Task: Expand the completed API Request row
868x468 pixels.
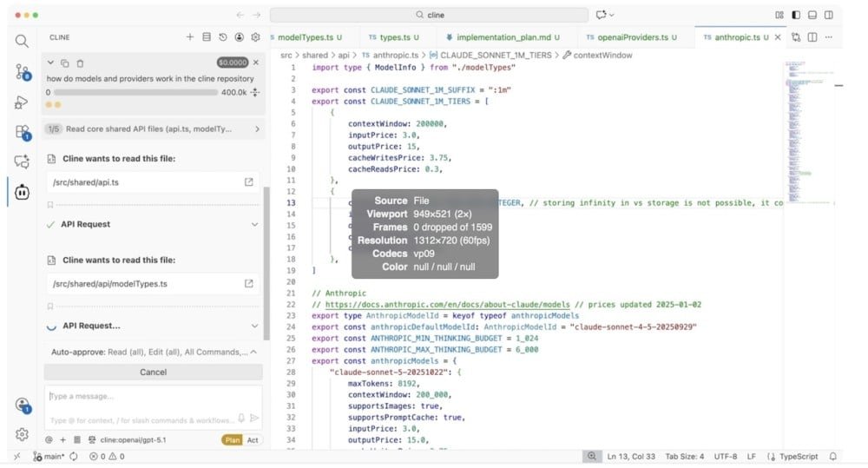Action: [x=154, y=224]
